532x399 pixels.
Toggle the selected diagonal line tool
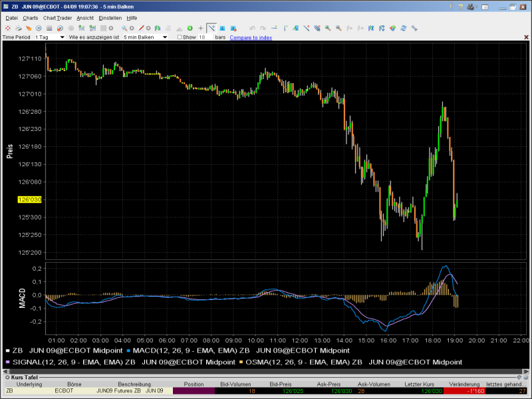[x=211, y=28]
